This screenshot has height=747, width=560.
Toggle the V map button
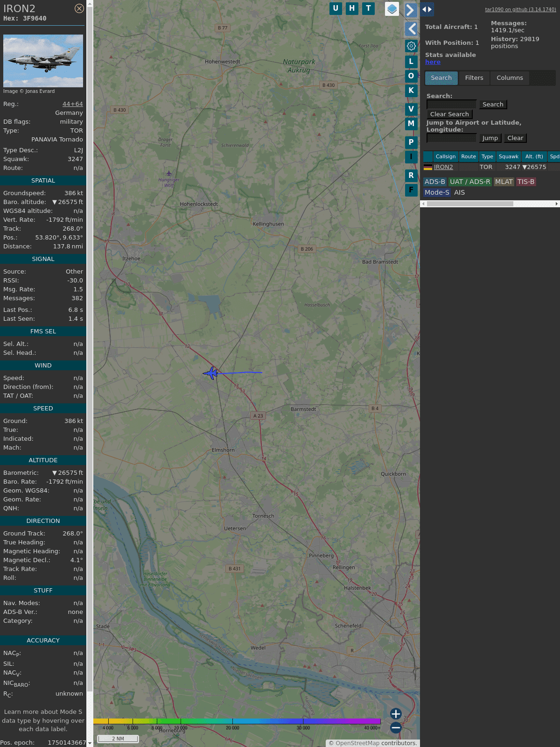pyautogui.click(x=411, y=109)
